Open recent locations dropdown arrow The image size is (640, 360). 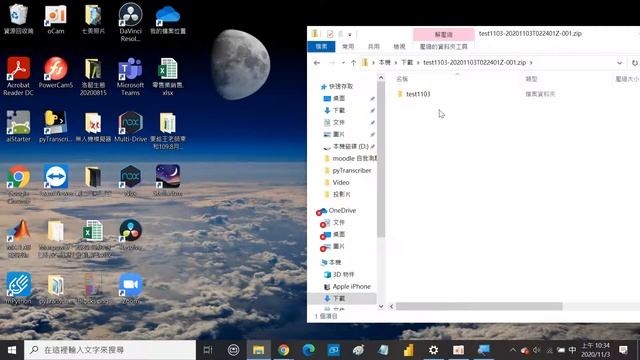point(343,63)
